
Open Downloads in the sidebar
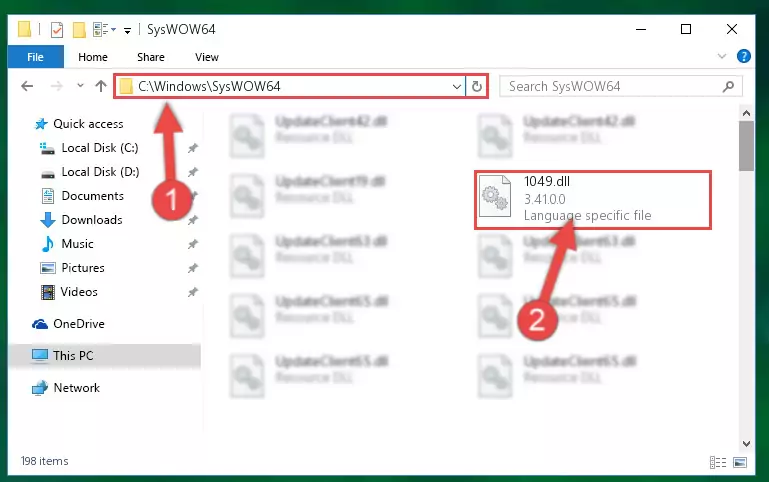coord(92,220)
